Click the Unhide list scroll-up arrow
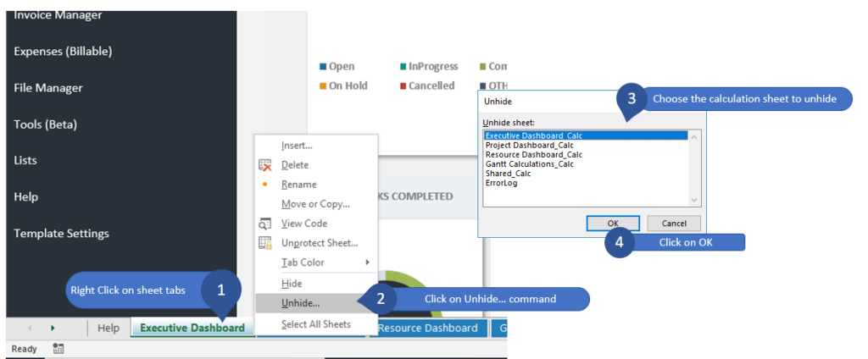 pos(695,136)
